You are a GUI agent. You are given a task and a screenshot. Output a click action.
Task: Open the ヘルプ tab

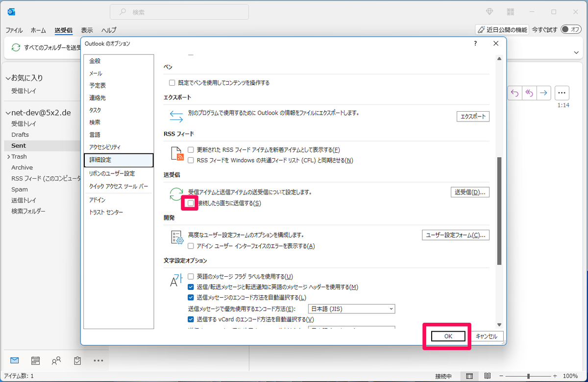click(108, 30)
